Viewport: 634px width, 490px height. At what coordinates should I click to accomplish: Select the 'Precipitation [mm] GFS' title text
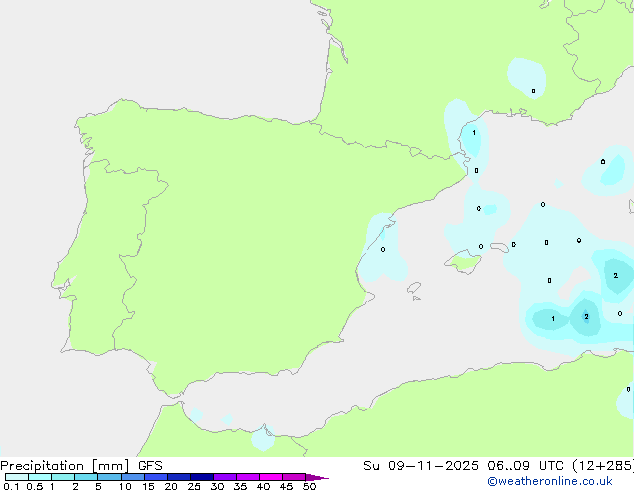pos(81,466)
